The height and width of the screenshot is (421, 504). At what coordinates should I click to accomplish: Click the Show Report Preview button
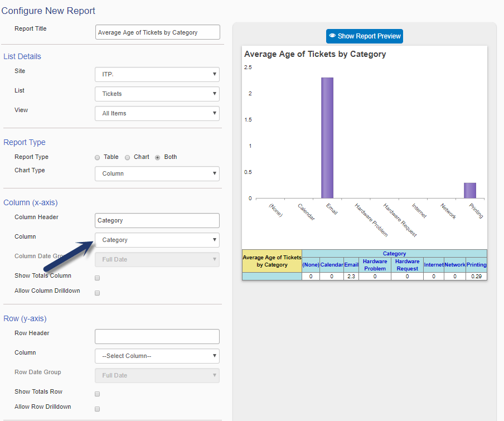tap(364, 36)
